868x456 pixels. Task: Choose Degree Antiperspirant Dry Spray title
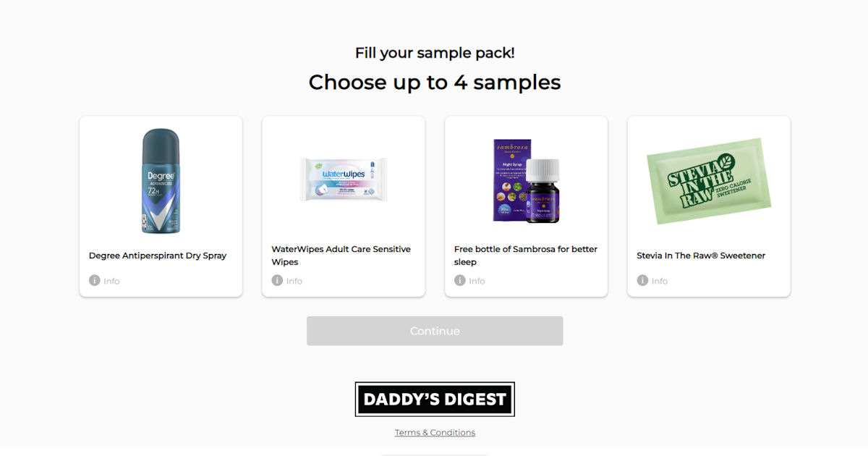click(x=158, y=256)
